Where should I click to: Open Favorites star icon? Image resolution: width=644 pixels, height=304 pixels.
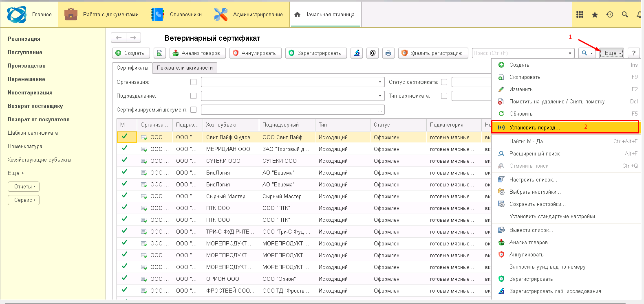click(x=595, y=15)
